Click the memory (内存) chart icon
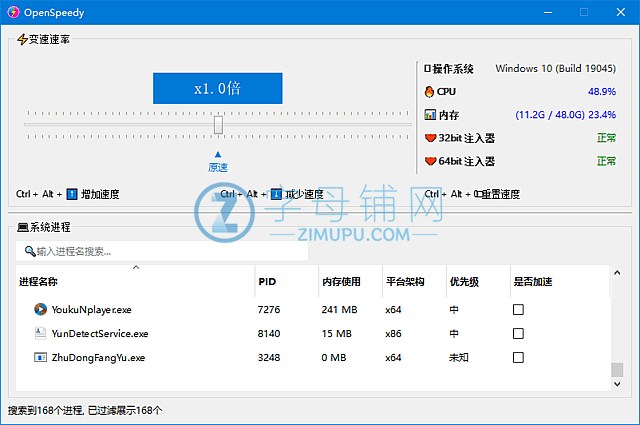The image size is (640, 425). [430, 115]
